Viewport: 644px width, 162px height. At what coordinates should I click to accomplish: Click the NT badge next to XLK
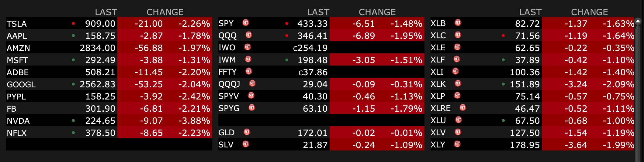(x=458, y=83)
